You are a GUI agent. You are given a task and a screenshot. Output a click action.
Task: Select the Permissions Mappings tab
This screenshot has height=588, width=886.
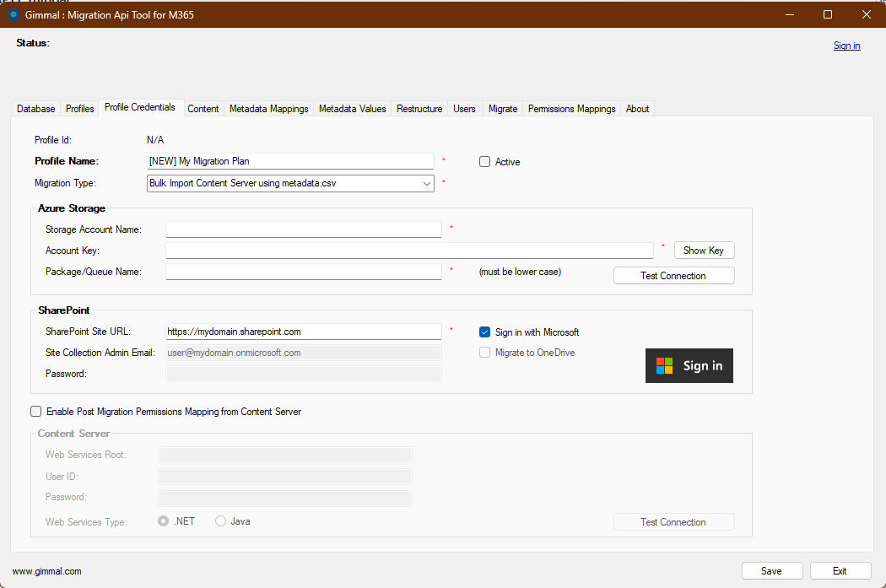pyautogui.click(x=571, y=109)
